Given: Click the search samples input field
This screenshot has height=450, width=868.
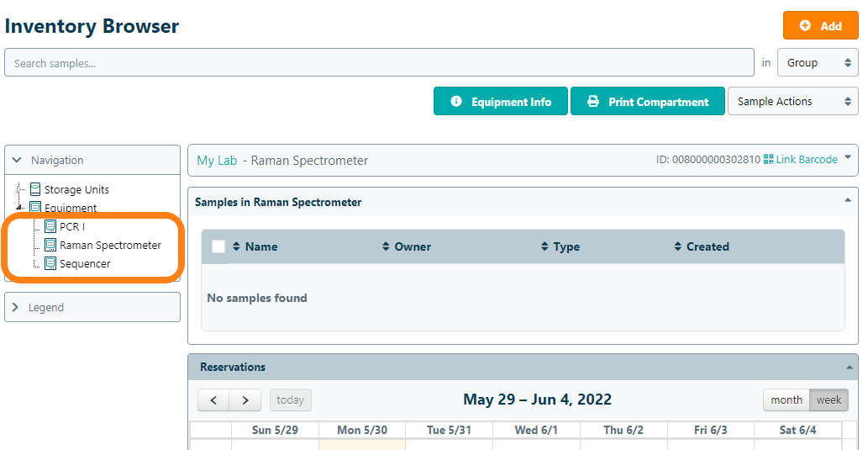Looking at the screenshot, I should [x=379, y=63].
